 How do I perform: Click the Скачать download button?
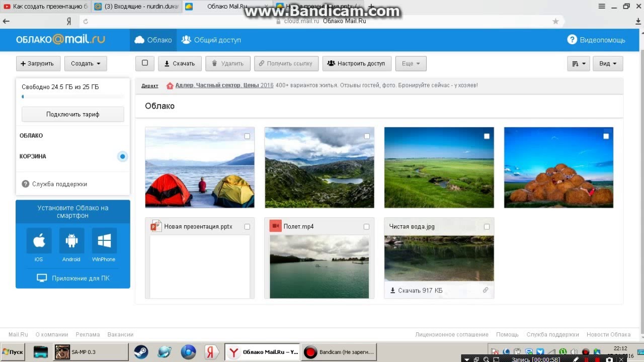tap(180, 64)
